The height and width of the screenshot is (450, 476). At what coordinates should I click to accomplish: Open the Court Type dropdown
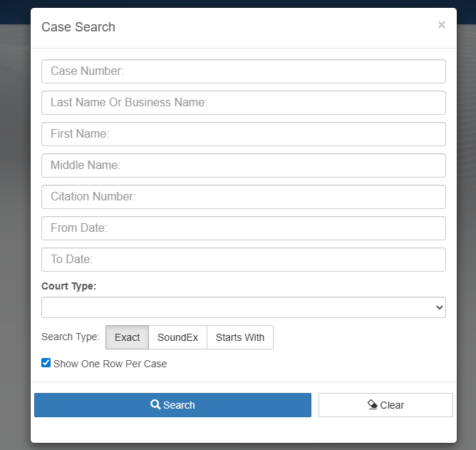[x=243, y=307]
